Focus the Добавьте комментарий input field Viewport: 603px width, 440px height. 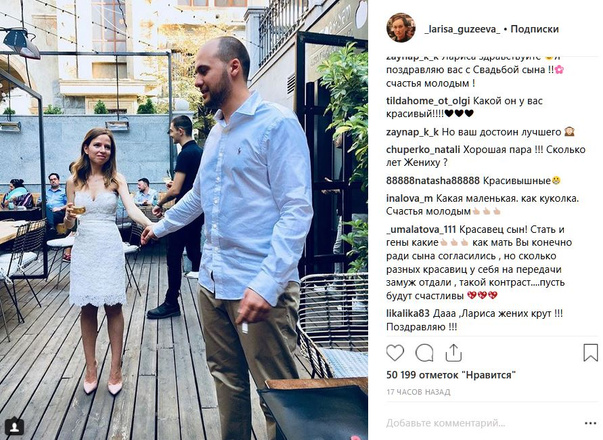click(445, 423)
